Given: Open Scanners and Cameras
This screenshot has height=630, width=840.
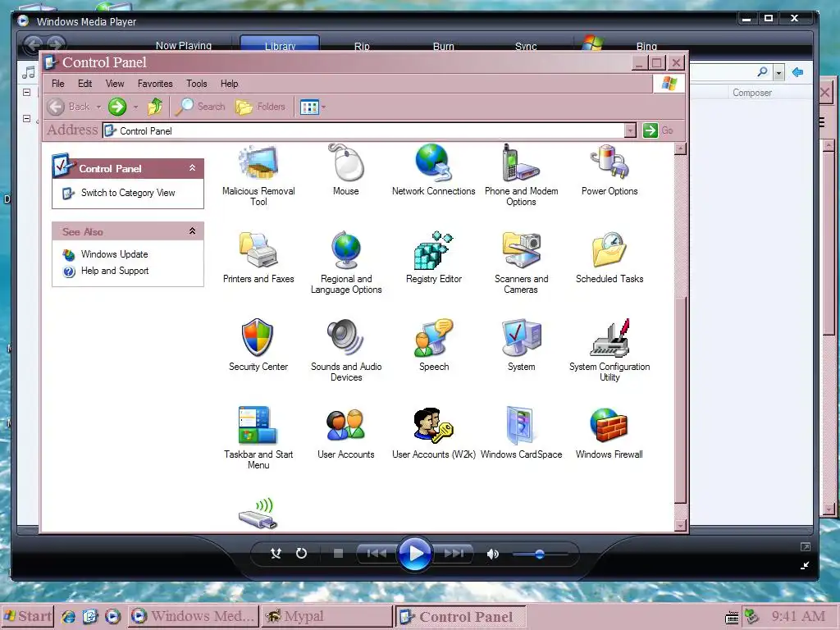Looking at the screenshot, I should tap(521, 262).
